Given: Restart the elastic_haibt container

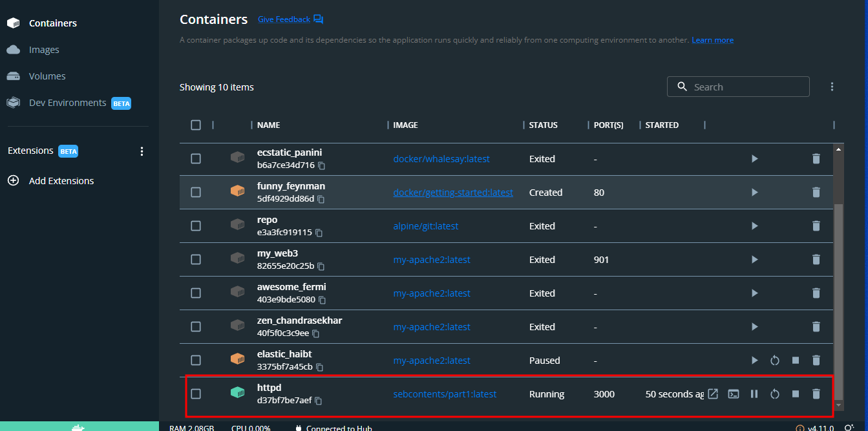Looking at the screenshot, I should tap(775, 360).
